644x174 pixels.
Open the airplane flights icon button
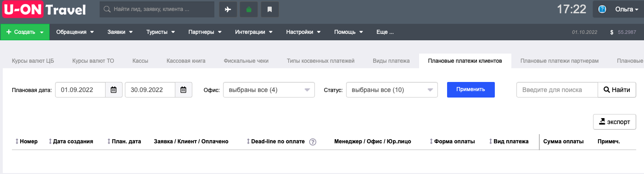[x=228, y=9]
